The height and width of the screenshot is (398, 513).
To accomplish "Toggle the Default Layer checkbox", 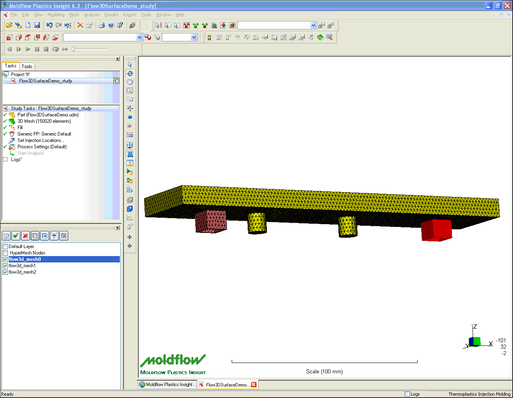I will [5, 246].
